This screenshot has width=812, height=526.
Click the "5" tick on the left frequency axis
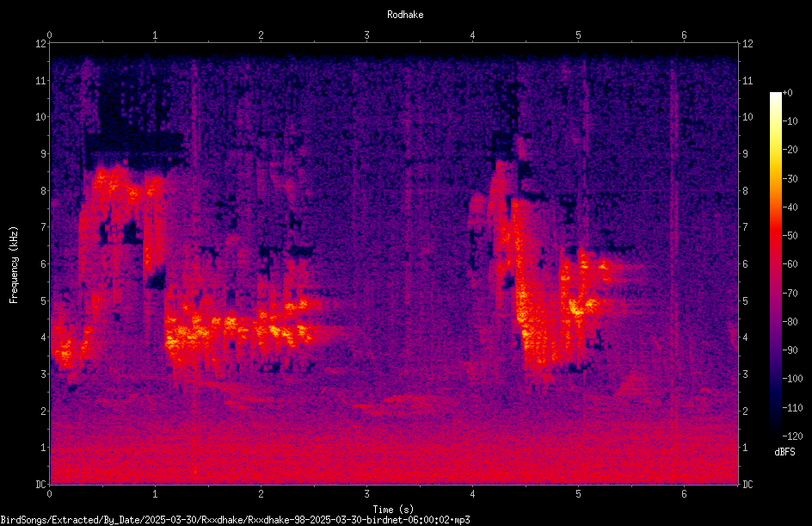(x=43, y=300)
